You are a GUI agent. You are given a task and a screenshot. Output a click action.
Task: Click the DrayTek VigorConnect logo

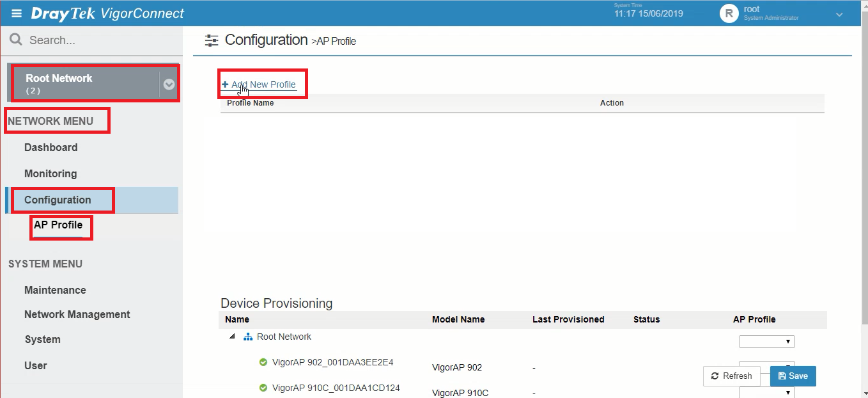tap(107, 13)
